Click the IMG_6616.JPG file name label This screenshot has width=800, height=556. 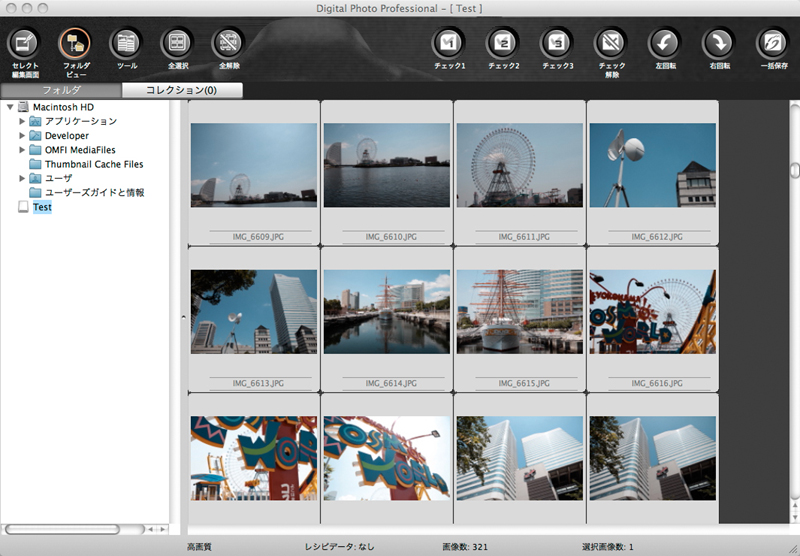tap(657, 383)
